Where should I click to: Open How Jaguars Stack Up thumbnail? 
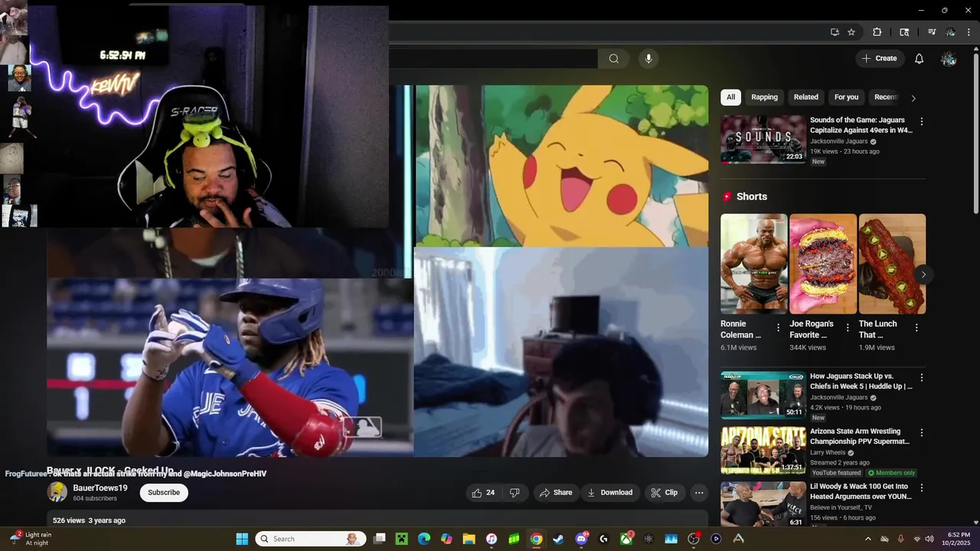click(x=763, y=396)
